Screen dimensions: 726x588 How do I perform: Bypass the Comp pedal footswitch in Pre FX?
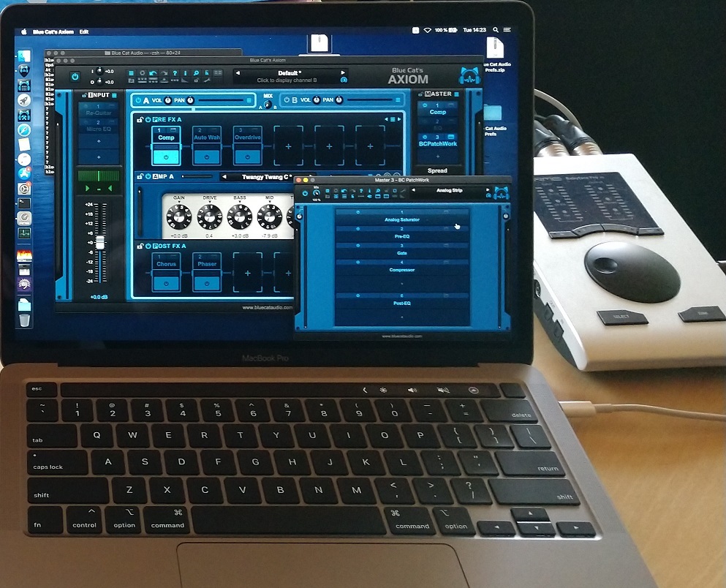(x=166, y=157)
